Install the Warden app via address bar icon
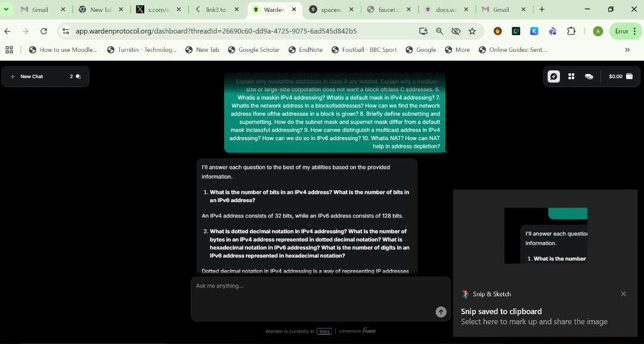Image resolution: width=644 pixels, height=344 pixels. [x=423, y=31]
